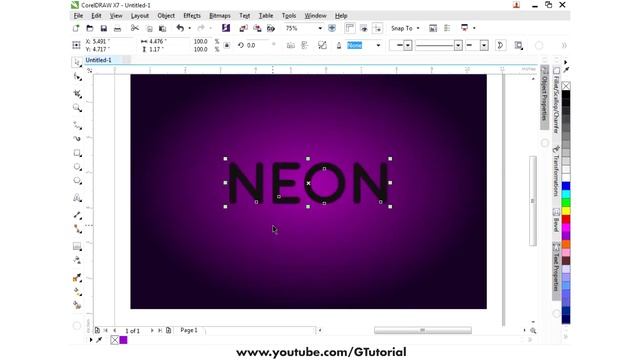Click the Full-screen preview icon beside zoom

[x=332, y=28]
